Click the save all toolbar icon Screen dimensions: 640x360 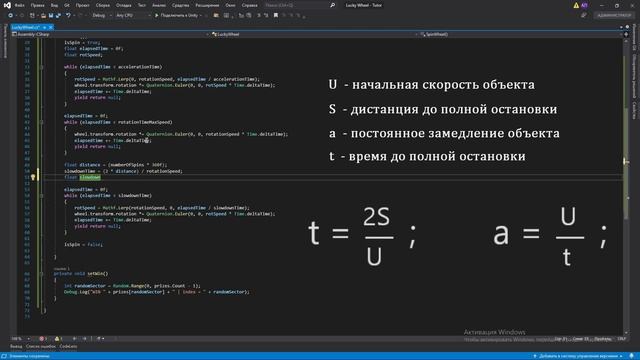pyautogui.click(x=58, y=16)
